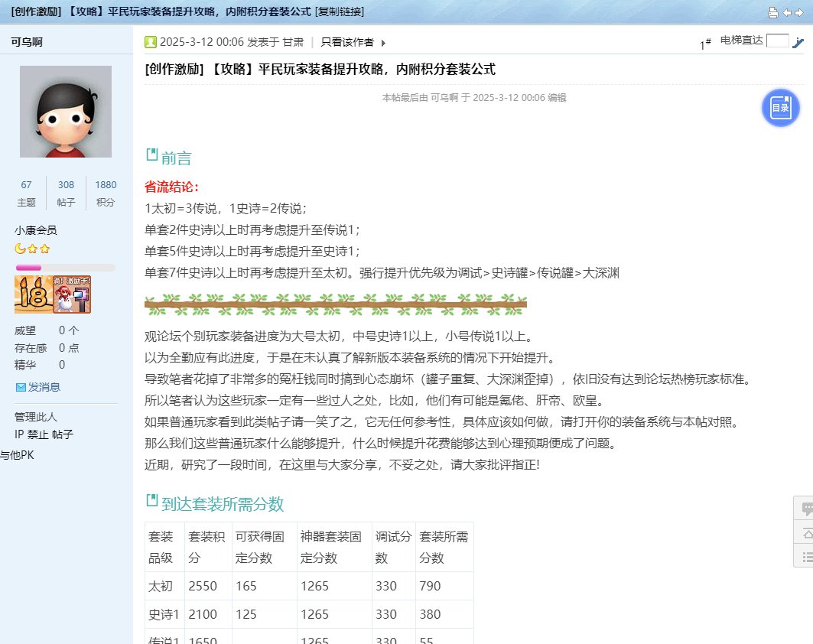Click the 存在感 0 点 stat line
The image size is (813, 644).
click(47, 348)
